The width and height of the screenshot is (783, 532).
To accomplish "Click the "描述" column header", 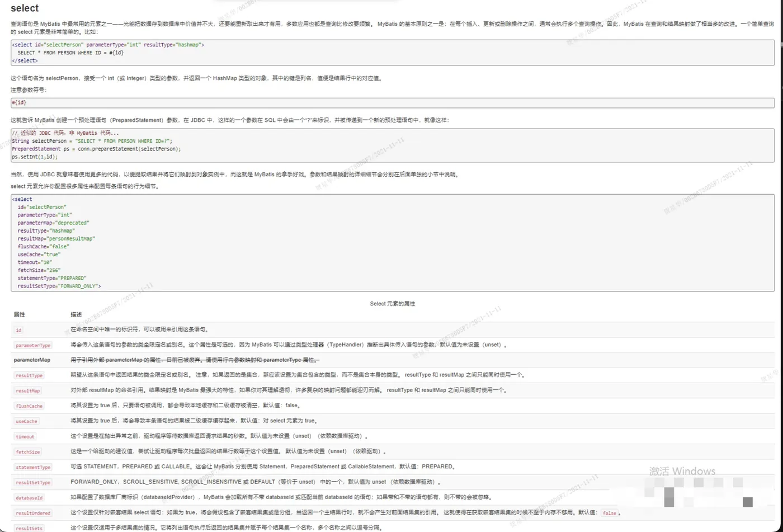I will tap(76, 315).
